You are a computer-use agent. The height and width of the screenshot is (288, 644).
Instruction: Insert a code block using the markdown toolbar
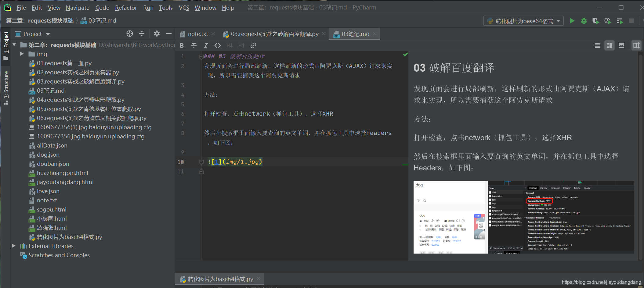(218, 45)
